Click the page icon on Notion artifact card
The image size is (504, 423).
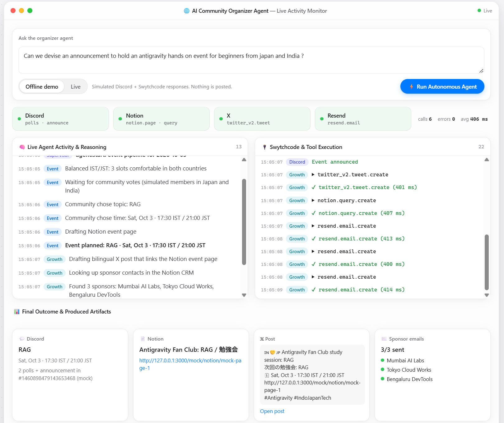click(143, 339)
